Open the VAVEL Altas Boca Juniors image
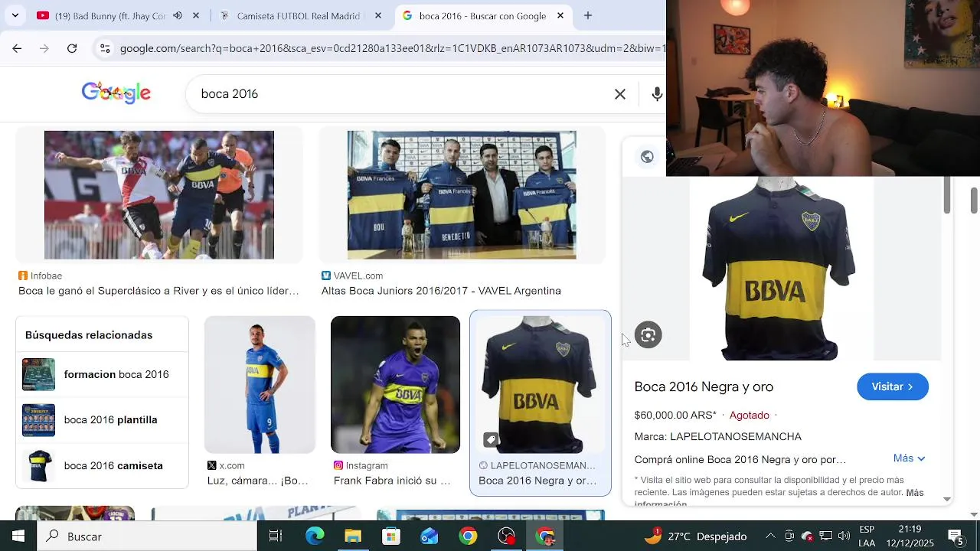Image resolution: width=980 pixels, height=551 pixels. [x=462, y=195]
